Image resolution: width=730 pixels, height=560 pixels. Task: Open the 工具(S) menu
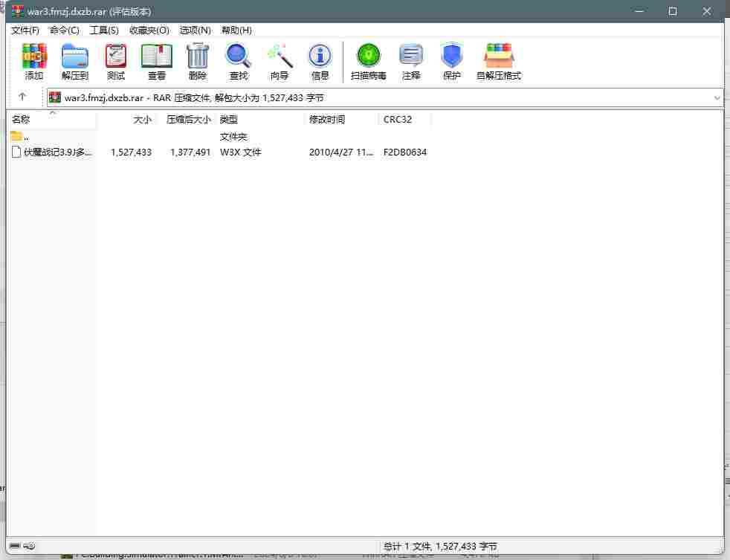pyautogui.click(x=104, y=30)
